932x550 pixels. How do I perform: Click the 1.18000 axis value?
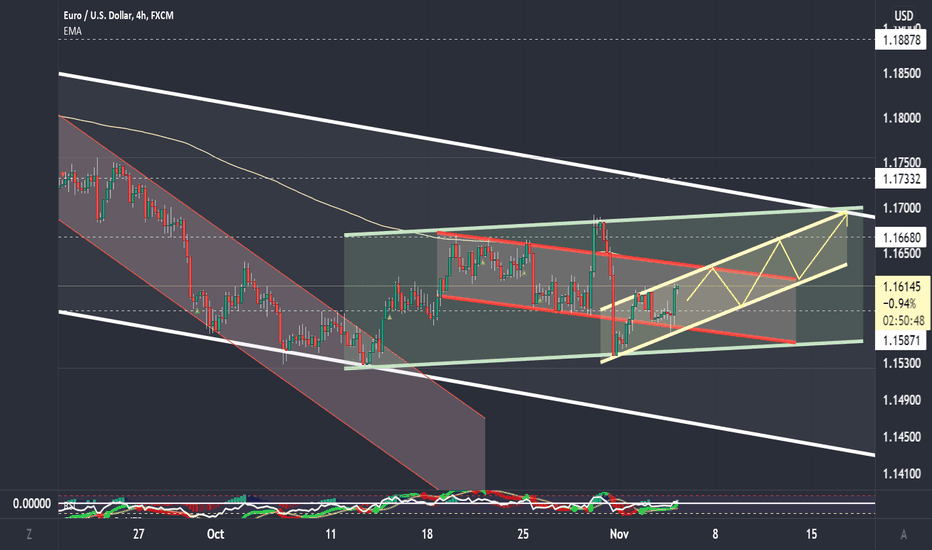pos(901,118)
